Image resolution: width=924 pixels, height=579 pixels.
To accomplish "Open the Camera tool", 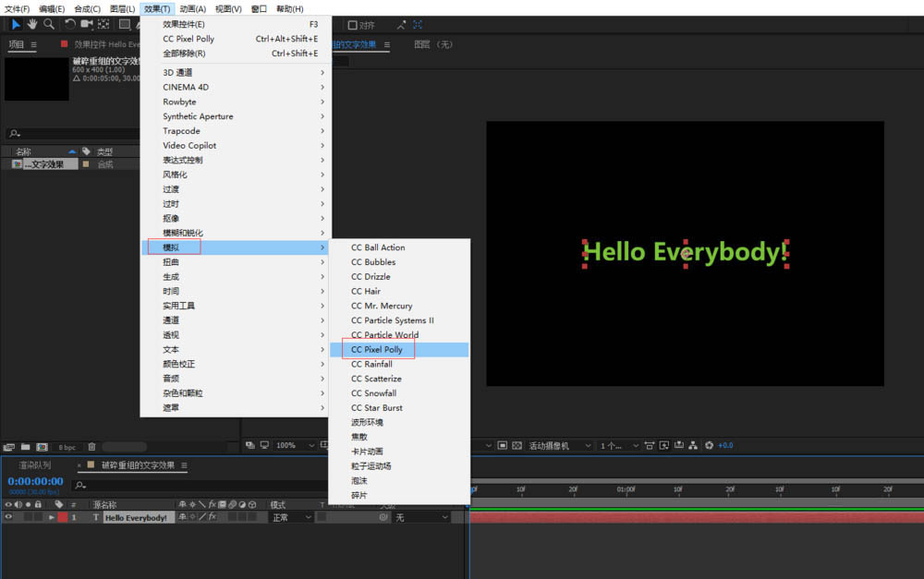I will point(87,24).
